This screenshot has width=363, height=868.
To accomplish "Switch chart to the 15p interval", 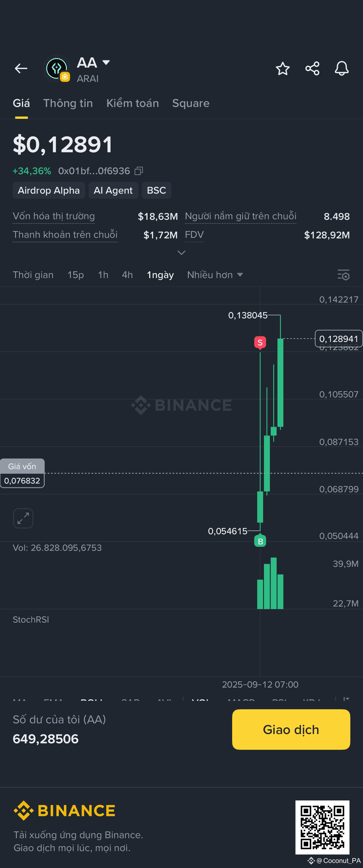I will pyautogui.click(x=76, y=275).
